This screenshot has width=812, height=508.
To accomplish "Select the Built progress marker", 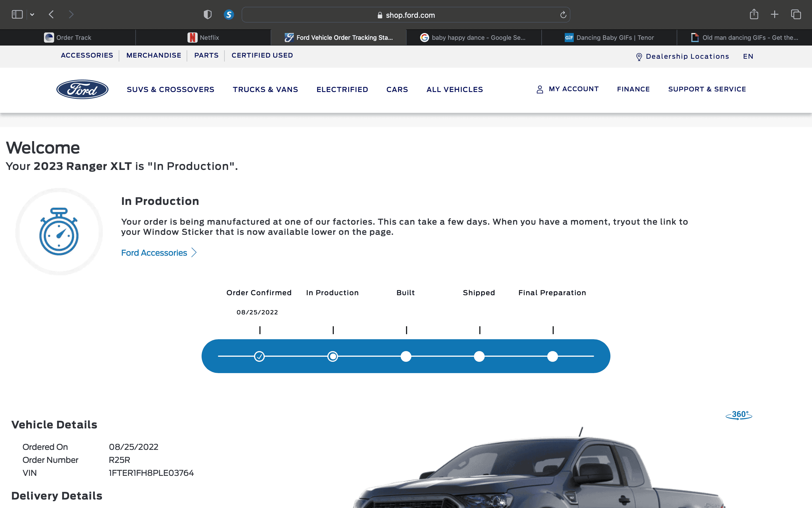I will coord(406,356).
